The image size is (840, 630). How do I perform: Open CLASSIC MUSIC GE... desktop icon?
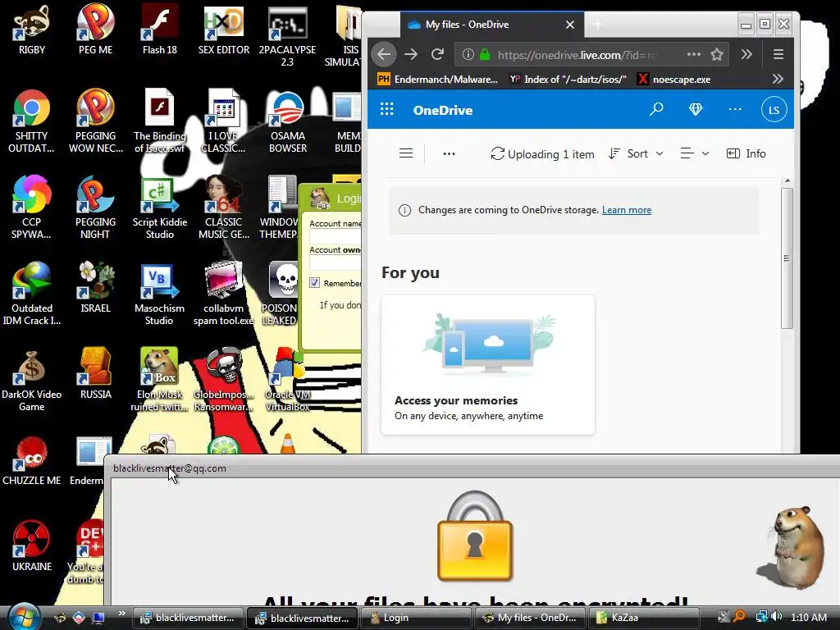click(x=223, y=208)
